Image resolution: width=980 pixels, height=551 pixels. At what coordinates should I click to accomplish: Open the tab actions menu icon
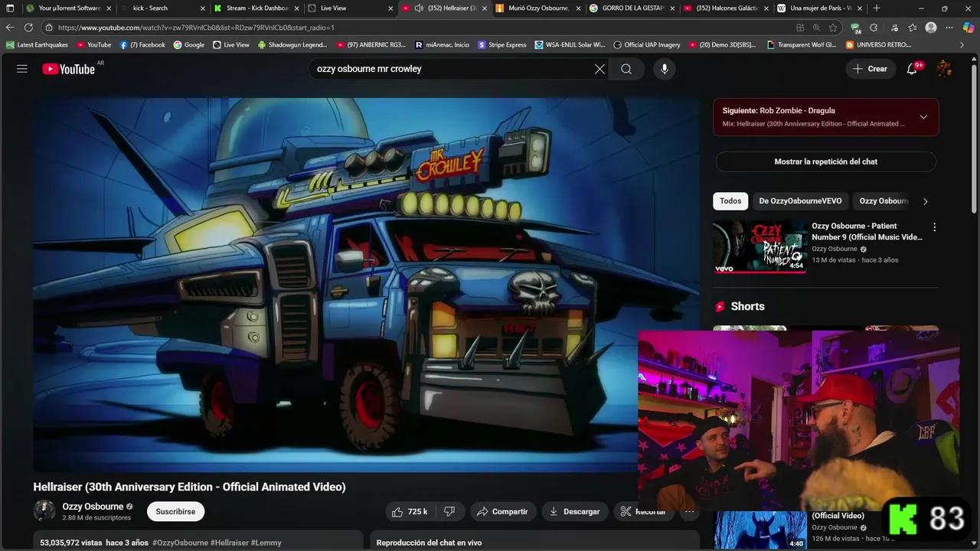10,8
